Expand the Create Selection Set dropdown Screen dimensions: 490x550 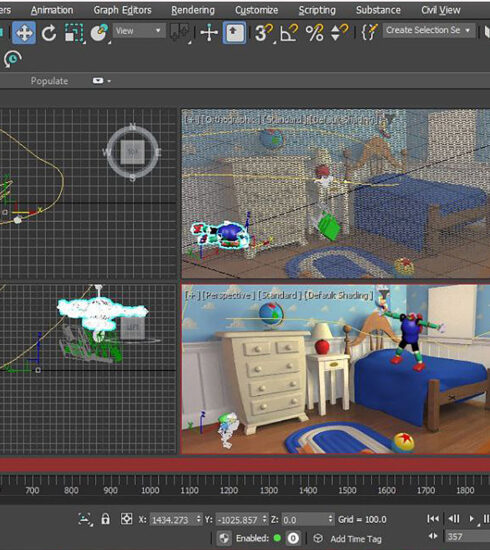pyautogui.click(x=429, y=31)
